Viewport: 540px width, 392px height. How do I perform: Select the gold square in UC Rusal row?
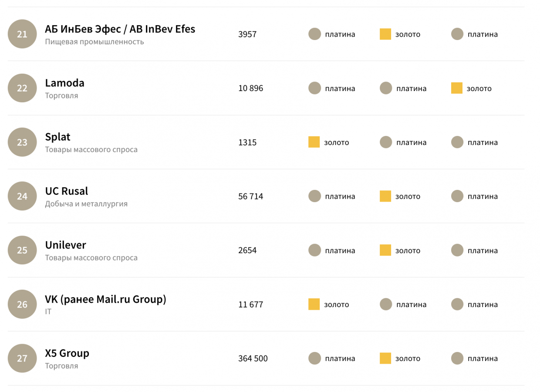[x=385, y=196]
